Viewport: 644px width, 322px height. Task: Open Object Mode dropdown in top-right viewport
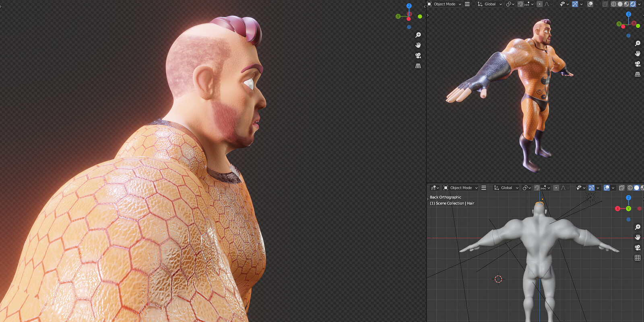tap(444, 4)
